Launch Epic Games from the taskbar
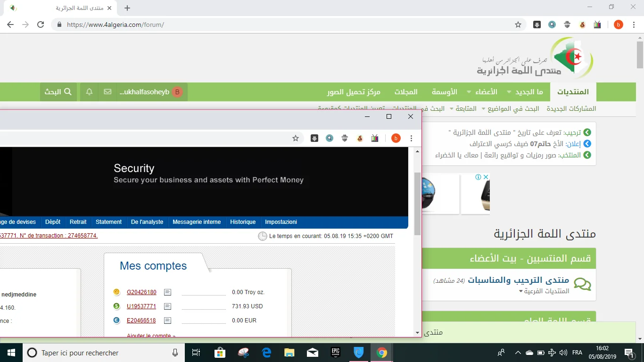644x362 pixels. 335,353
